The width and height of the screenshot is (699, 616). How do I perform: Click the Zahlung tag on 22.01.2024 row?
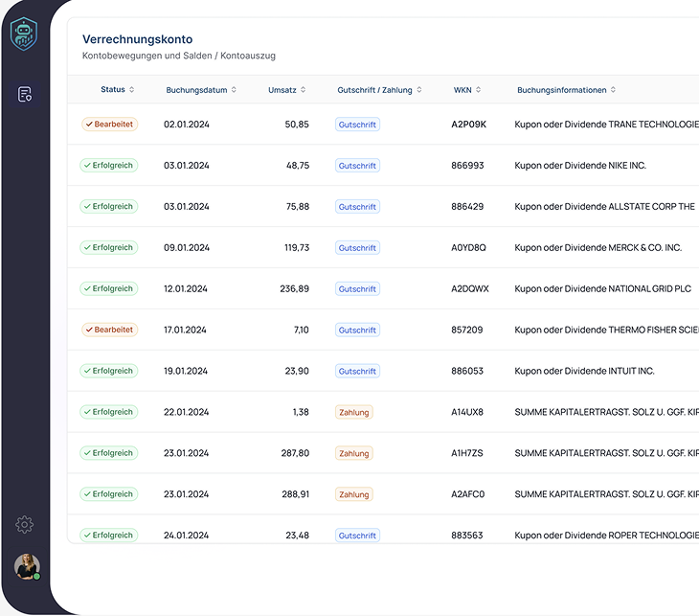point(353,412)
